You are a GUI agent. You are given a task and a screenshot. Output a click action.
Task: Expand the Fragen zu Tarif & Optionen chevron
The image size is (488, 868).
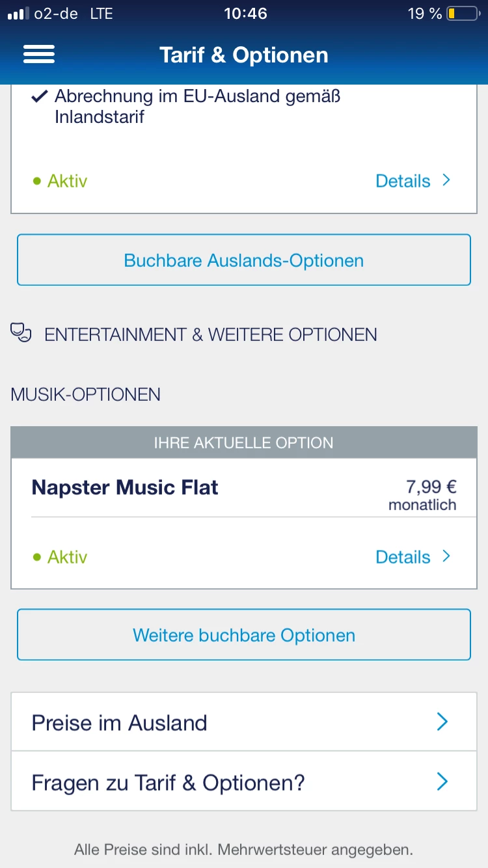tap(442, 781)
